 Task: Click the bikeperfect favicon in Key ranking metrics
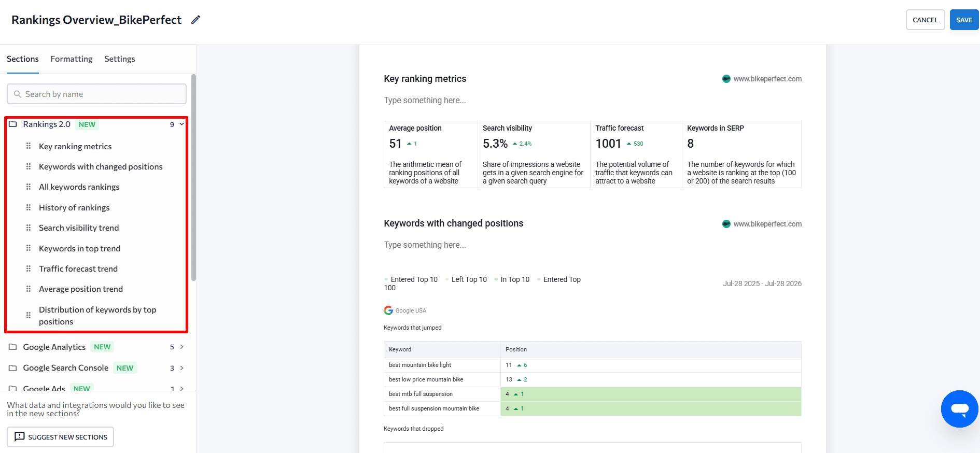(726, 79)
